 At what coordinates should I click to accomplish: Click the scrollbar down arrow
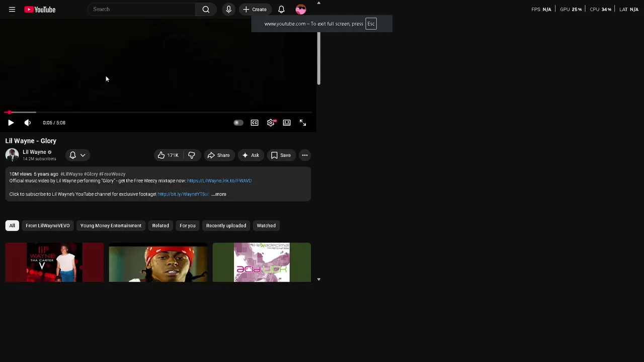[x=318, y=279]
